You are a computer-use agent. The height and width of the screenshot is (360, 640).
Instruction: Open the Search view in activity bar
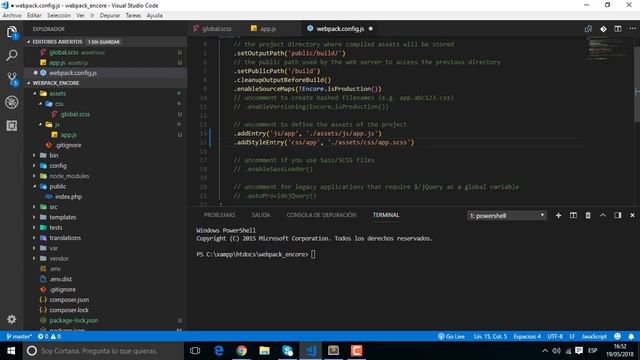12,55
